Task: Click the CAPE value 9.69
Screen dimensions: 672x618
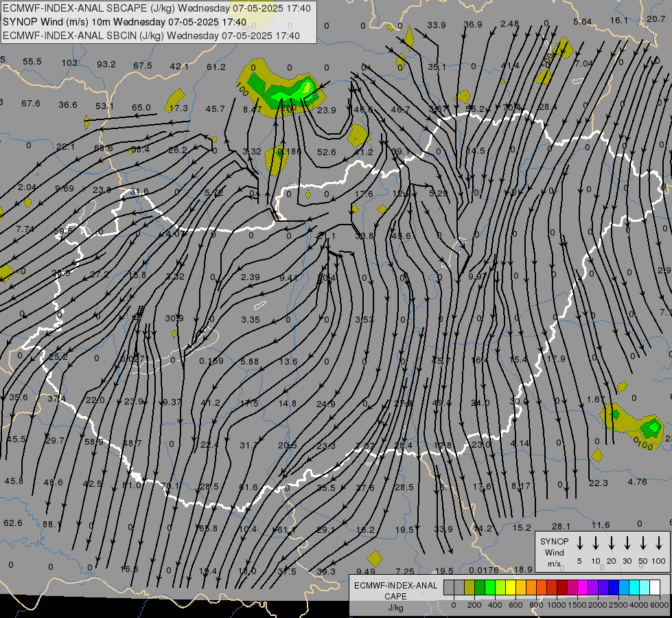Action: [65, 188]
